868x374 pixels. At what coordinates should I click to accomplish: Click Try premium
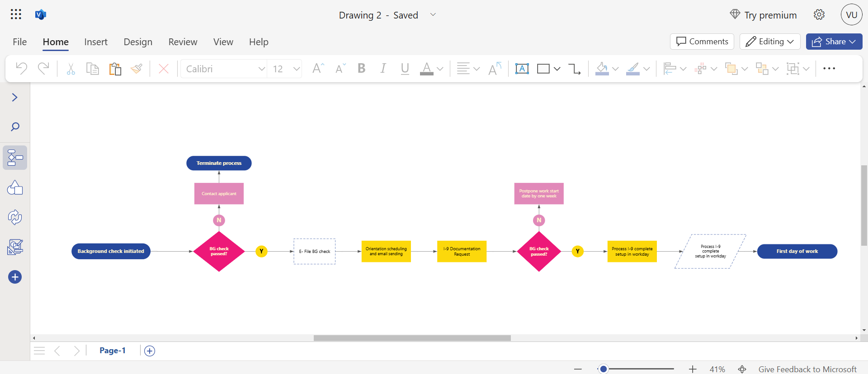[763, 15]
